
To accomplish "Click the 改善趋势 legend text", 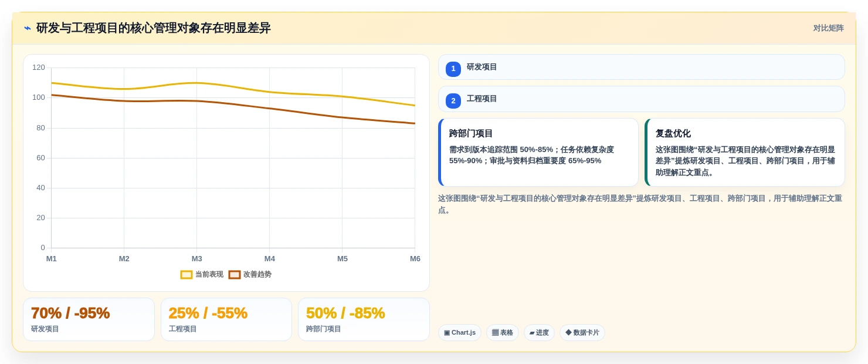I will pyautogui.click(x=257, y=275).
